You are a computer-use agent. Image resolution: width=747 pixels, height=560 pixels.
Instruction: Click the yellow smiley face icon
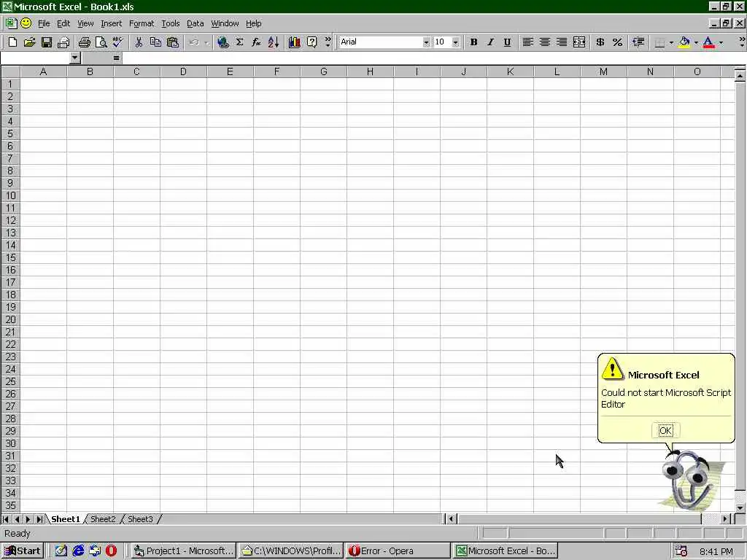pos(26,23)
